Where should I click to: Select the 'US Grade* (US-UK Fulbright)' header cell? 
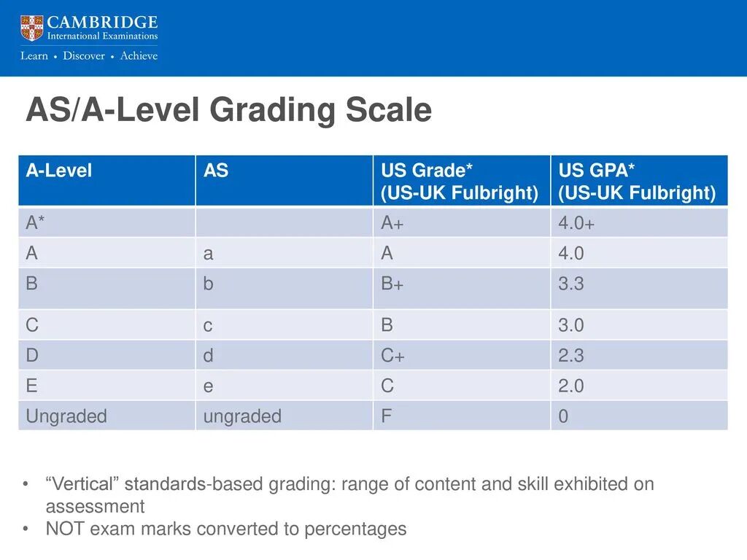coord(460,182)
